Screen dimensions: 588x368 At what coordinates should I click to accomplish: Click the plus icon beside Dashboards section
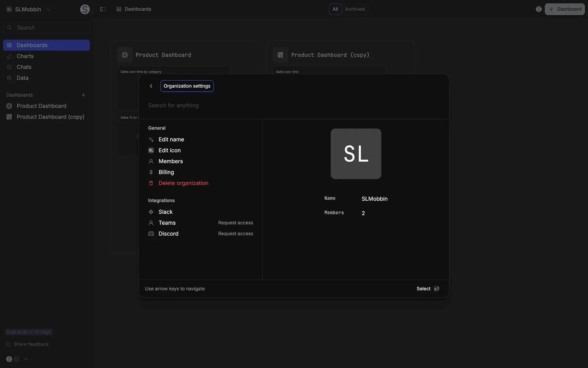click(x=83, y=95)
